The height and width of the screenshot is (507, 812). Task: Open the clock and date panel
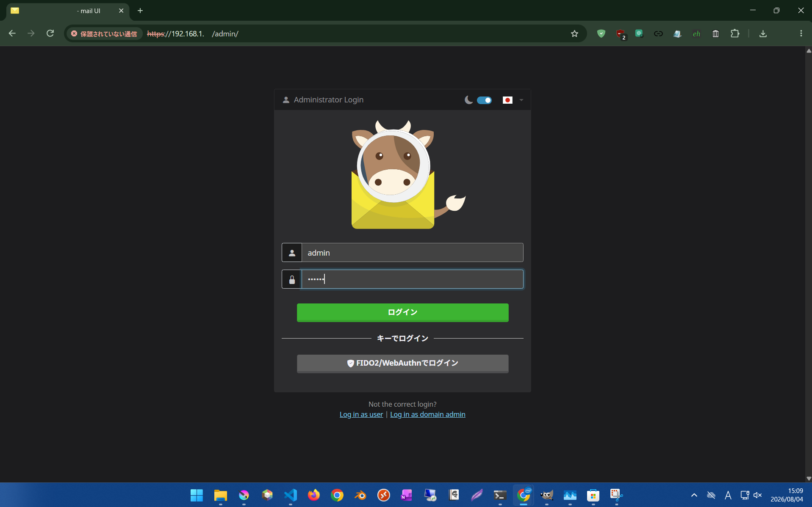[x=787, y=495]
